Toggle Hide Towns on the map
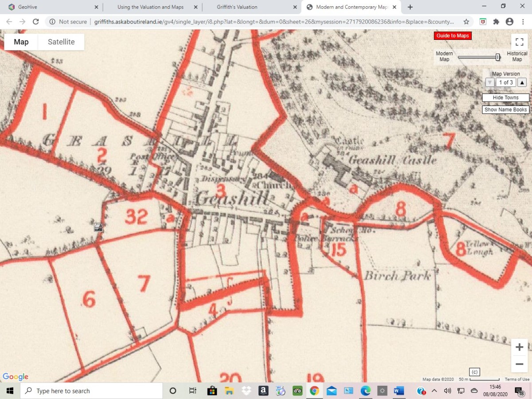This screenshot has height=399, width=532. (505, 98)
